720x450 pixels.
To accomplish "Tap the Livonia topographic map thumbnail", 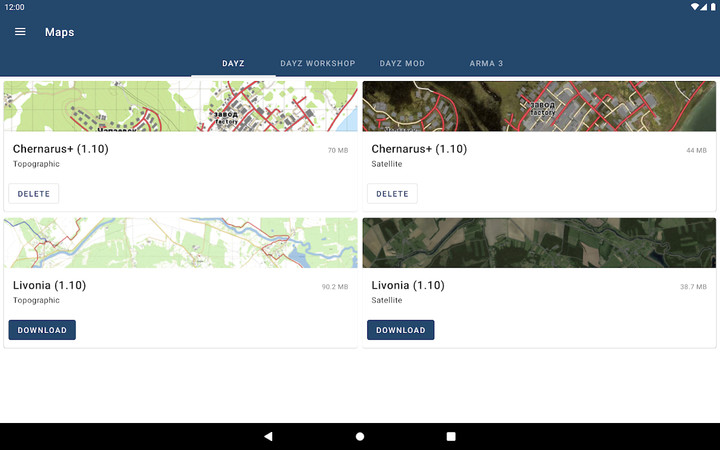I will coord(180,243).
